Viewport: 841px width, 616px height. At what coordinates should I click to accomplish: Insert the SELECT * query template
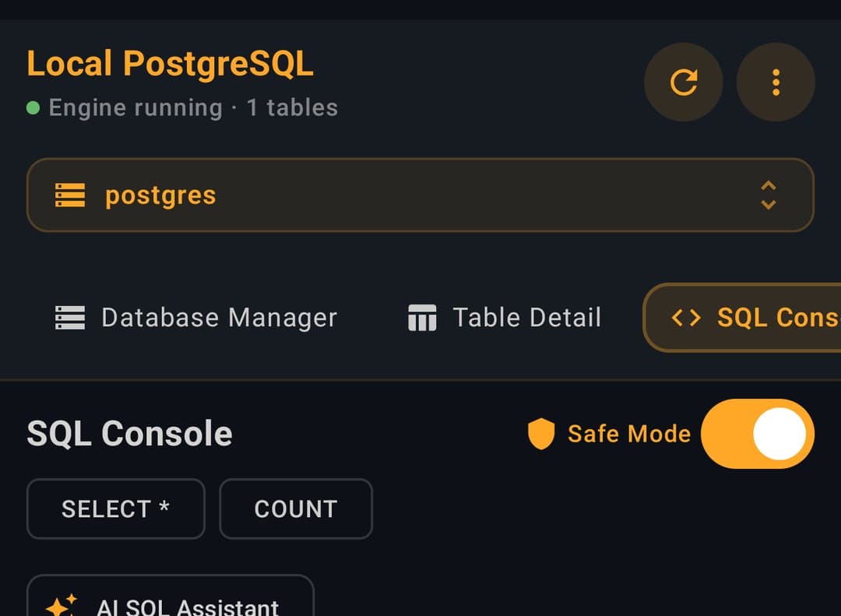pyautogui.click(x=116, y=509)
